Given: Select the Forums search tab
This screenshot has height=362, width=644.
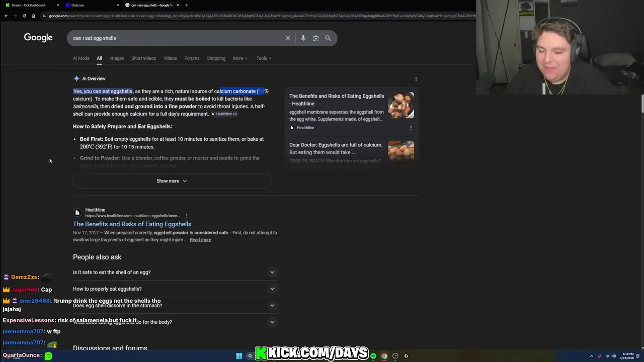Looking at the screenshot, I should [192, 58].
